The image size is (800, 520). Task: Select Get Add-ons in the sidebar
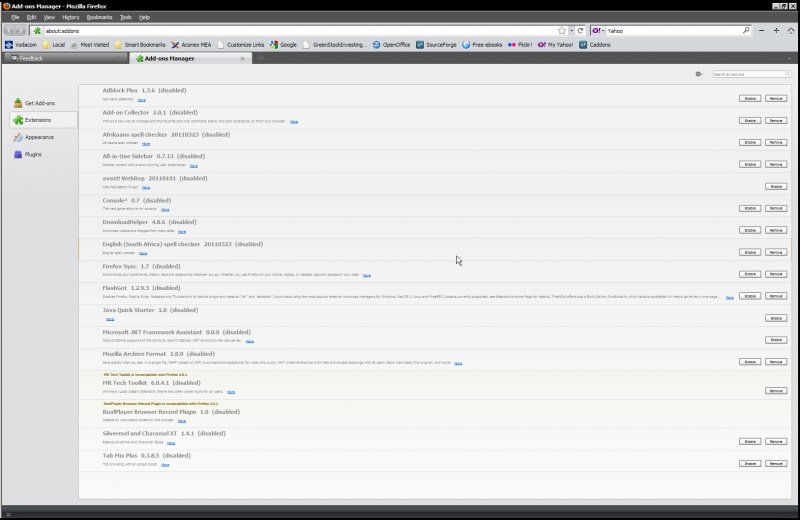coord(43,103)
